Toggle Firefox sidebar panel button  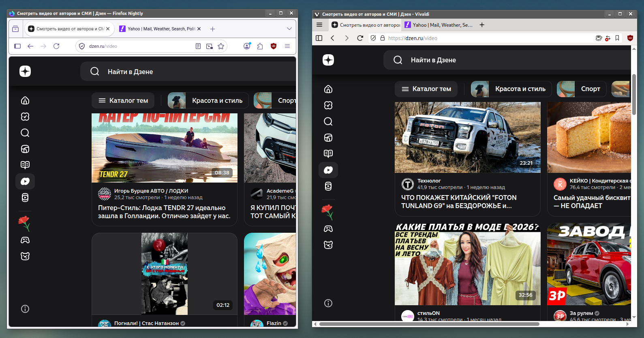click(17, 46)
